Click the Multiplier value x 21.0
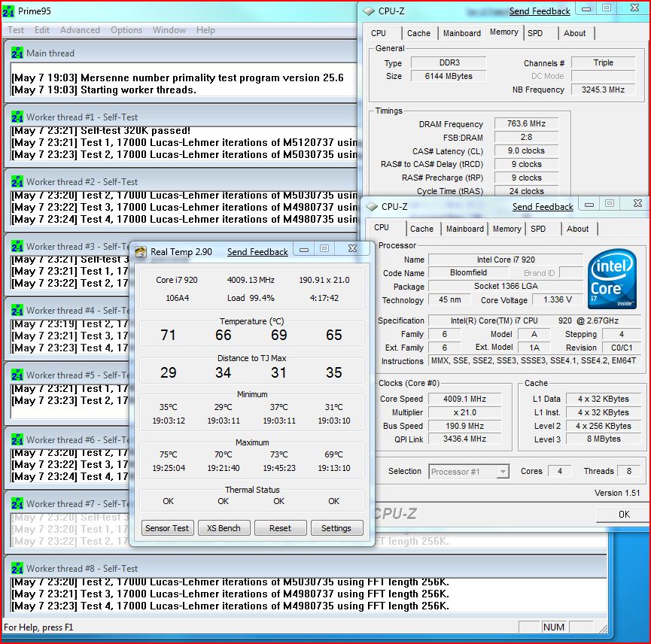This screenshot has height=644, width=651. point(464,412)
